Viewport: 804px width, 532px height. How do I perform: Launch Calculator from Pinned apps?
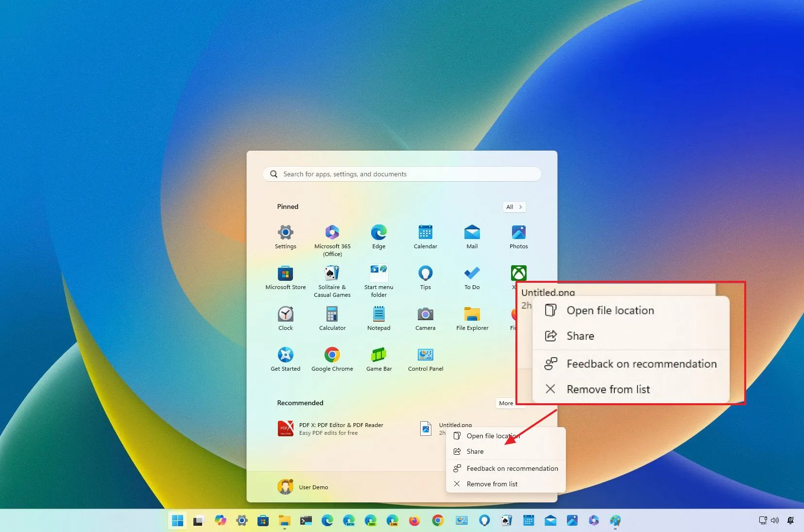point(332,319)
